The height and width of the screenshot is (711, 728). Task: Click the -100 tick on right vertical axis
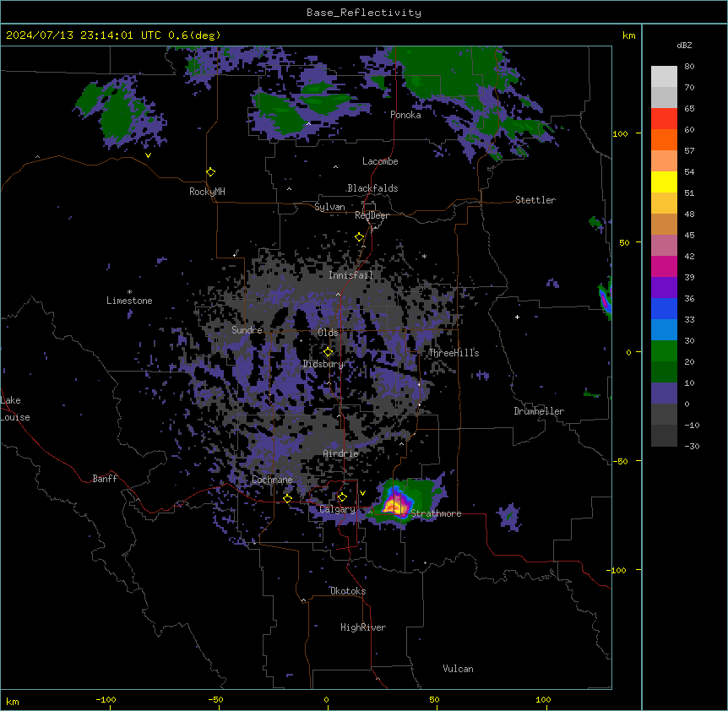(x=617, y=570)
